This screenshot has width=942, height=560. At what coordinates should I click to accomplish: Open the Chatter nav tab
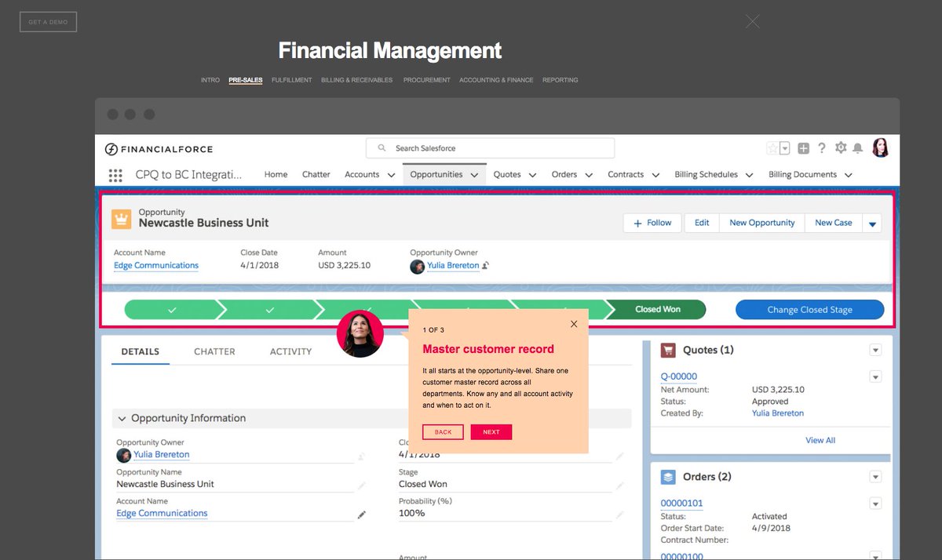[316, 175]
